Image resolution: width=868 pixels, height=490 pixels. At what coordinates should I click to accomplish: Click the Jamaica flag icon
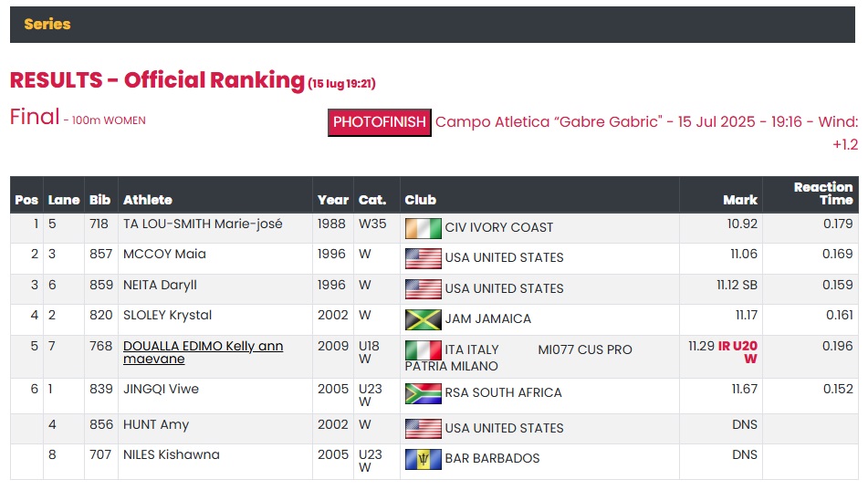coord(423,319)
